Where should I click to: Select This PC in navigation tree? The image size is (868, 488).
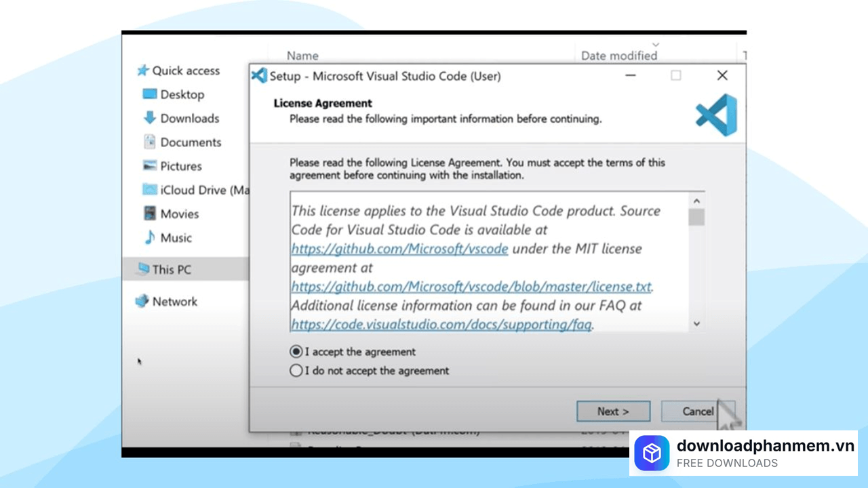tap(172, 269)
